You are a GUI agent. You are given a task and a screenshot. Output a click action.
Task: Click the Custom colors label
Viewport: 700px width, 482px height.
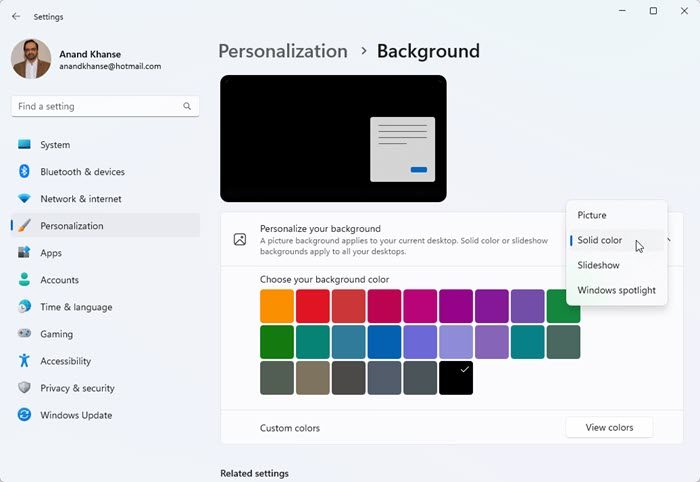290,428
